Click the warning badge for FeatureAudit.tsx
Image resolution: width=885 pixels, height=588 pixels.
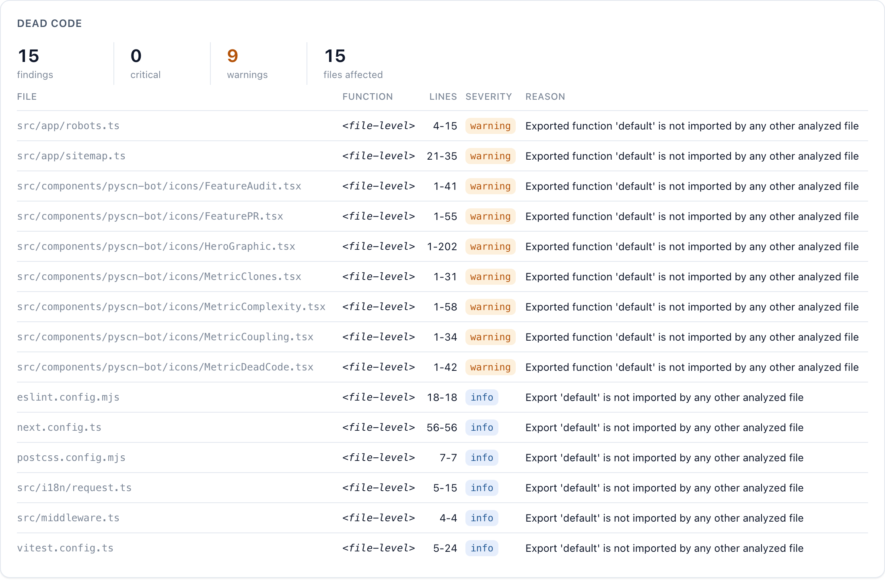pyautogui.click(x=490, y=186)
